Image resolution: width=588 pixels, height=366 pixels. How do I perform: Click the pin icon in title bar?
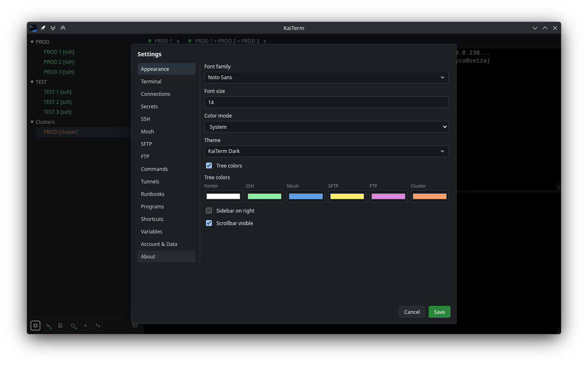tap(43, 28)
